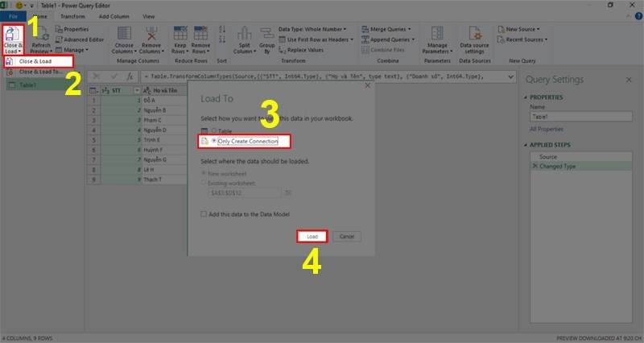644x343 pixels.
Task: Click the Close & Load ribbon icon
Action: (13, 35)
